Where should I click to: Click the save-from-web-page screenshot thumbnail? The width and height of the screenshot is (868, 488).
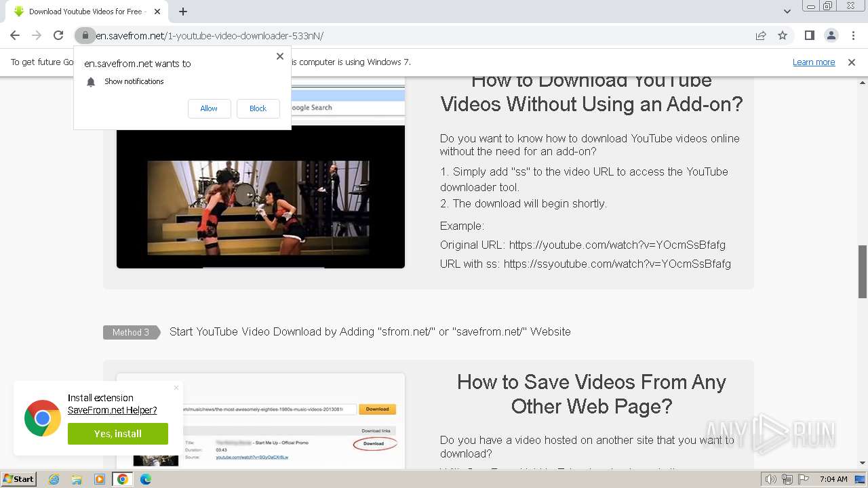tap(260, 420)
